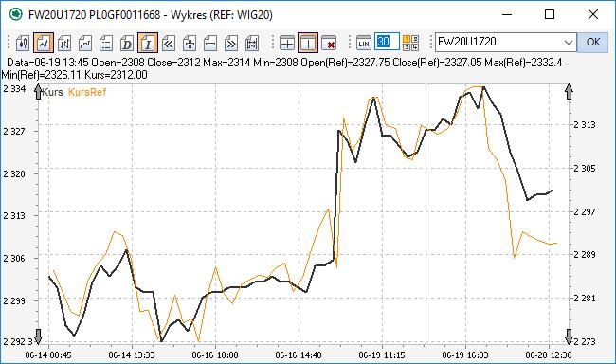Fit chart to full range icon

click(252, 43)
